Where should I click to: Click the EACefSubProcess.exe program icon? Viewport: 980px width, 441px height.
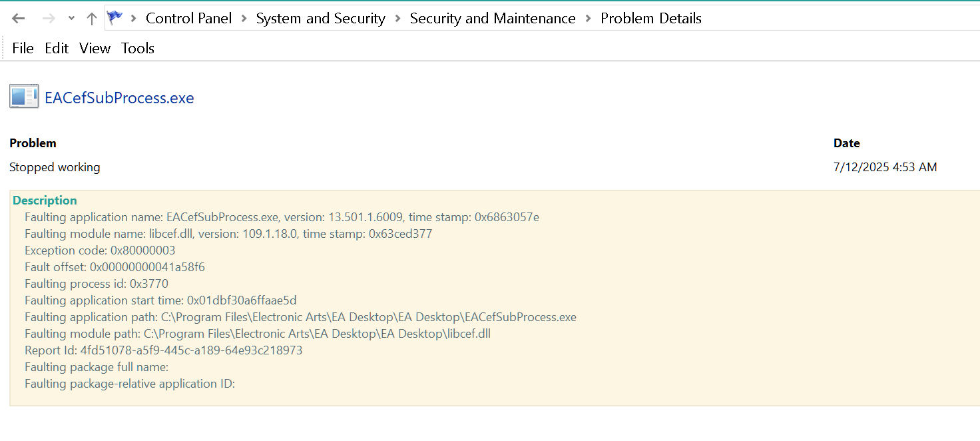pos(24,97)
